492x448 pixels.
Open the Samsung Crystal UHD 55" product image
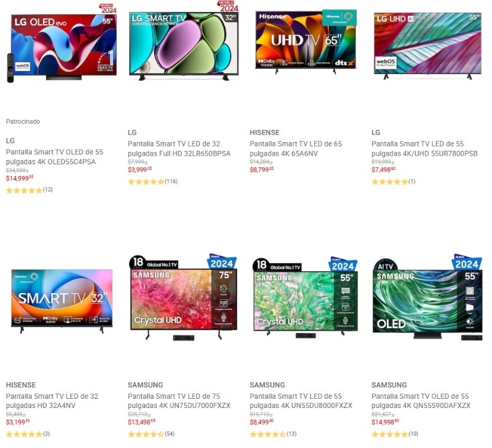pyautogui.click(x=305, y=298)
